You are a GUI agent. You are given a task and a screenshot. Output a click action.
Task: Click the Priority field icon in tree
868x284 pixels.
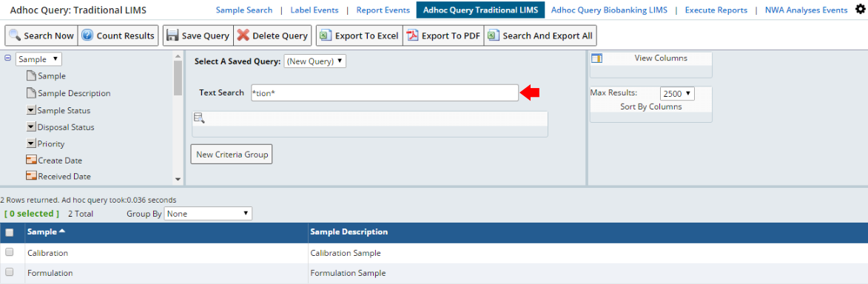coord(31,143)
